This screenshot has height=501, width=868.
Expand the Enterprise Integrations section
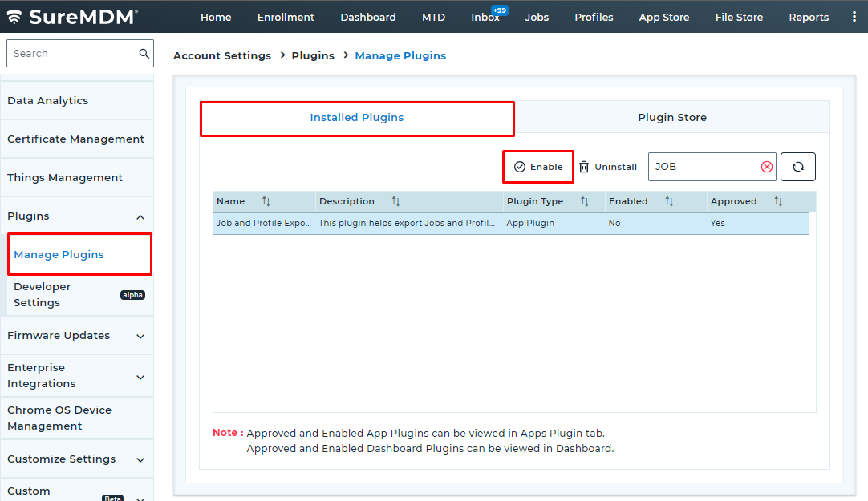pyautogui.click(x=140, y=375)
